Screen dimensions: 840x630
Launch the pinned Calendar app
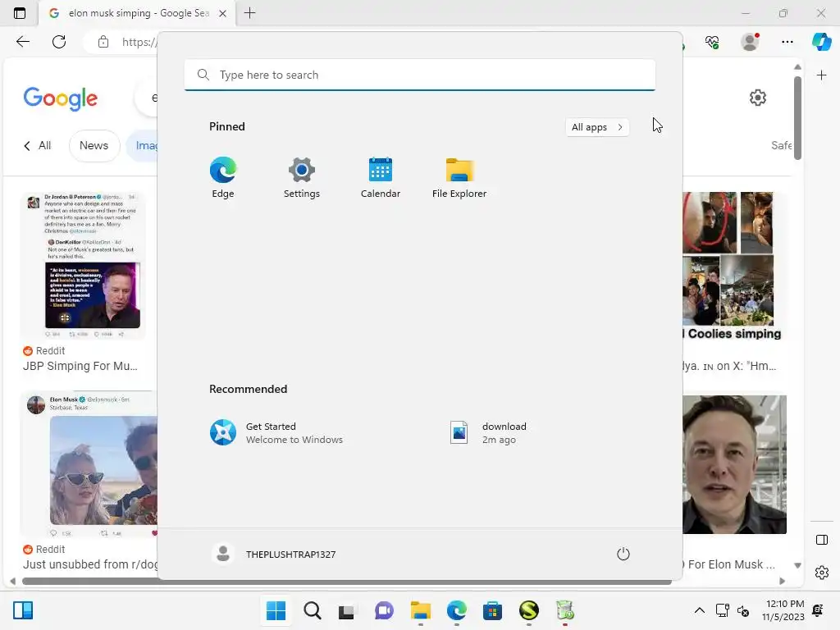[381, 177]
